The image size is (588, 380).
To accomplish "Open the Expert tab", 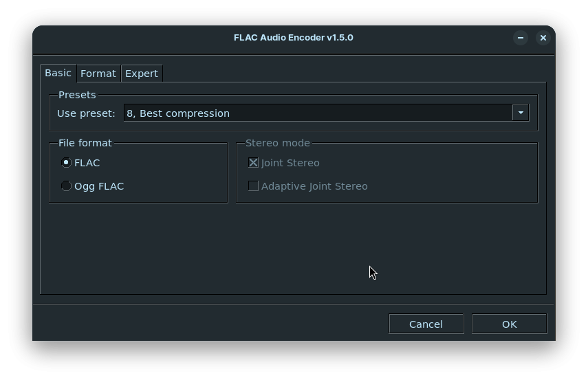I will (x=142, y=74).
